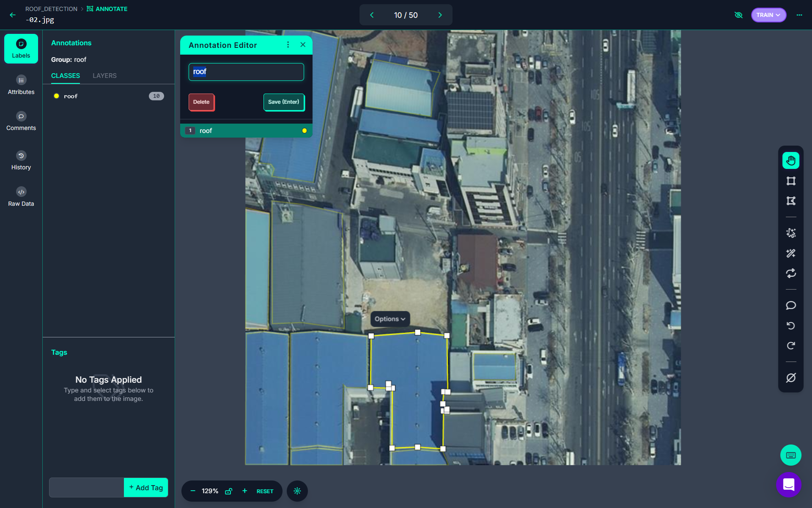Viewport: 812px width, 508px height.
Task: Click the red Delete button
Action: click(201, 102)
